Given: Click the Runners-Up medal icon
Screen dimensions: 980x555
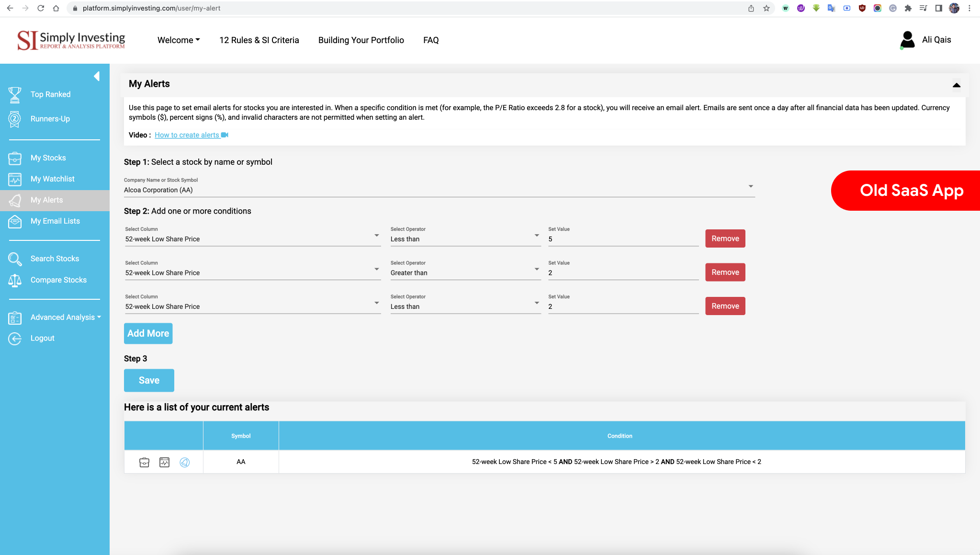Looking at the screenshot, I should coord(15,119).
